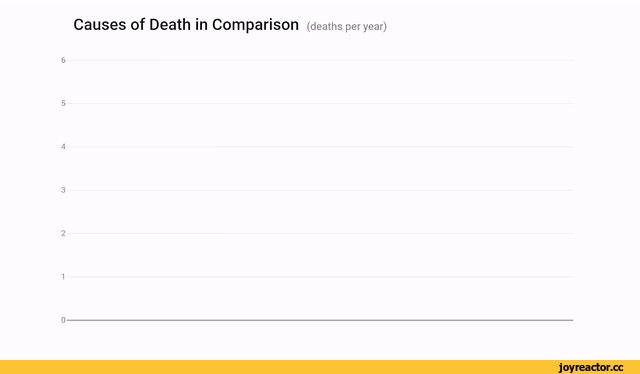Click the word 'Causes' in chart title
This screenshot has width=640, height=374.
pos(100,25)
